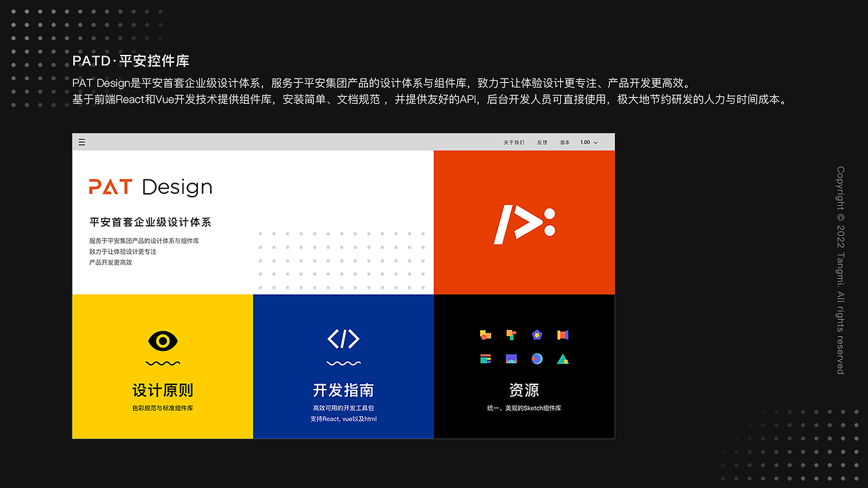This screenshot has width=868, height=488.
Task: Click the orange and teal blocks resource icon
Action: (511, 335)
